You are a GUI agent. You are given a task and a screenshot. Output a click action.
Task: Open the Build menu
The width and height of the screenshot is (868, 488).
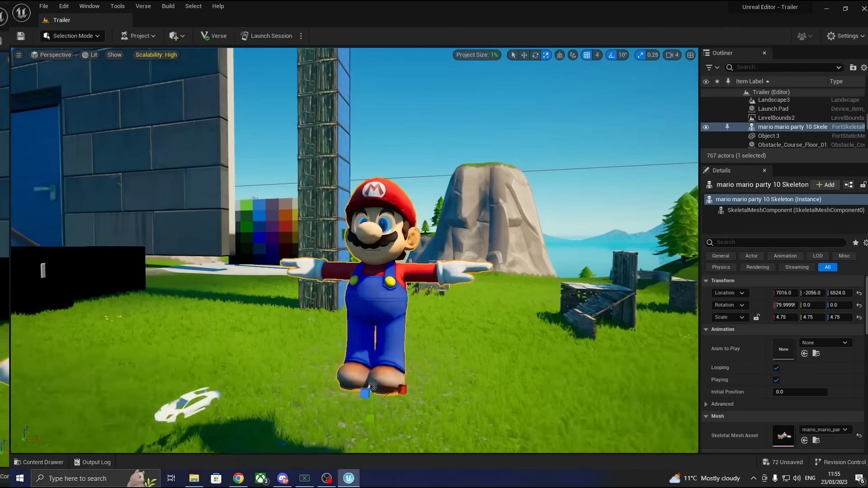168,6
